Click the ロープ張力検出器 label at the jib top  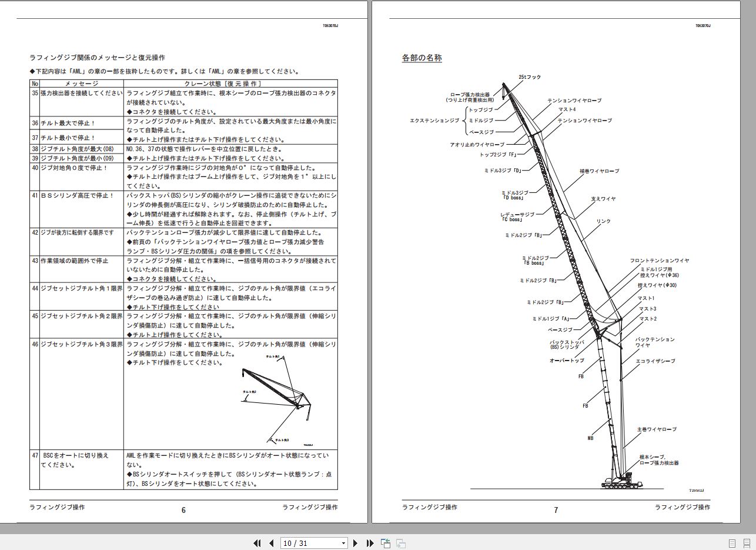(x=469, y=94)
